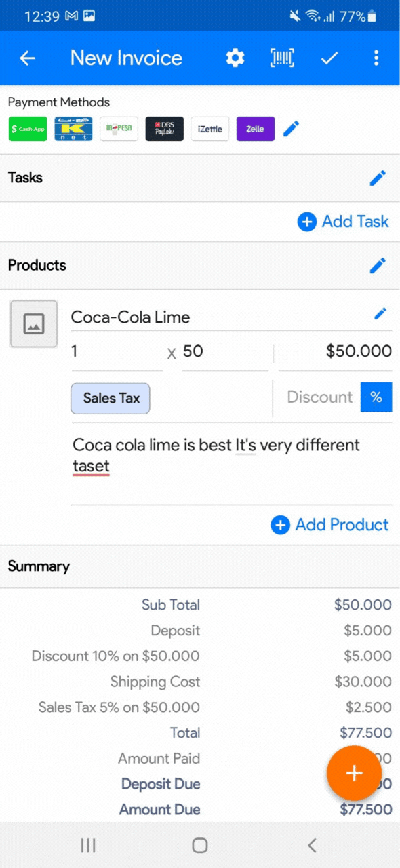Open the Android recent apps button
The height and width of the screenshot is (868, 400).
[87, 845]
